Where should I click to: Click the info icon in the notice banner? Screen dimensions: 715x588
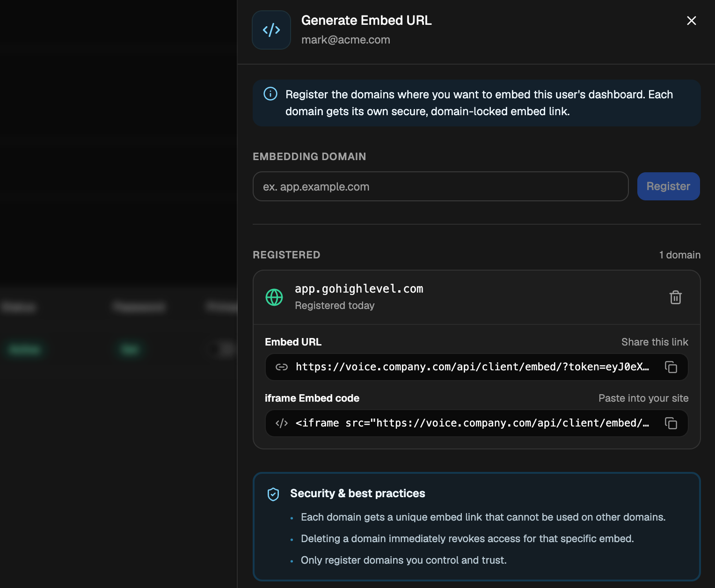(x=270, y=94)
